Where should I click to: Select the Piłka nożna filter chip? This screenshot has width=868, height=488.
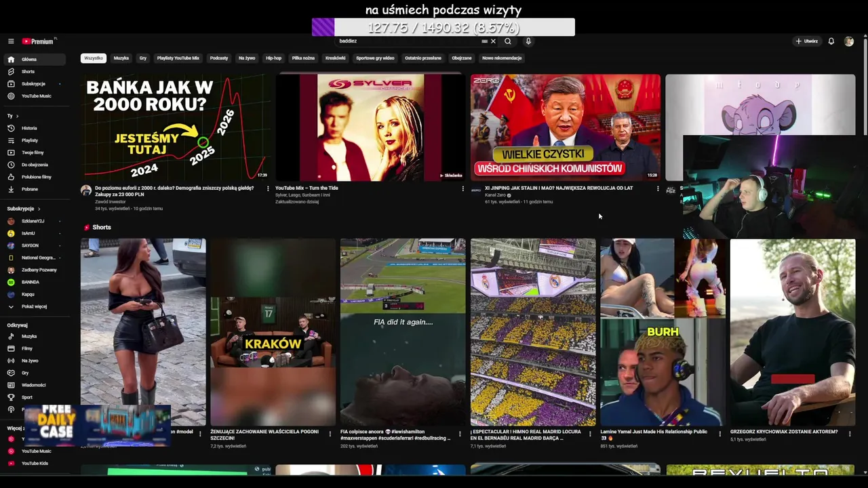click(303, 58)
